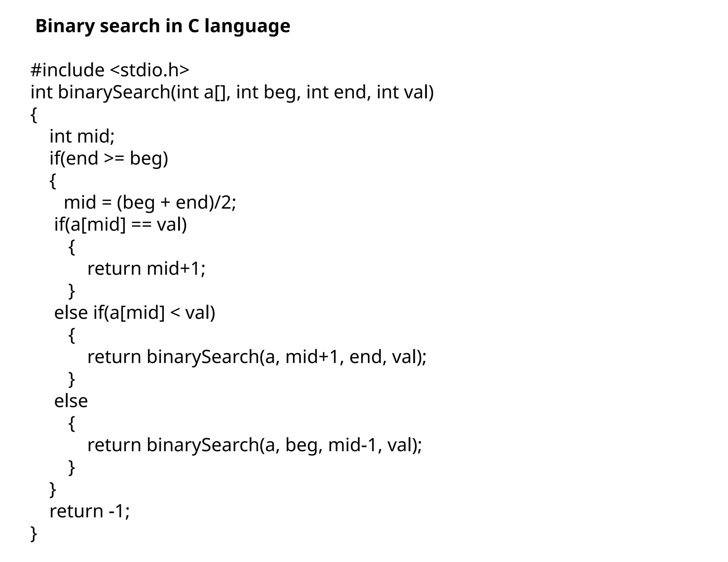The width and height of the screenshot is (728, 562).
Task: Click the 'Binary search in C language' heading
Action: [163, 26]
